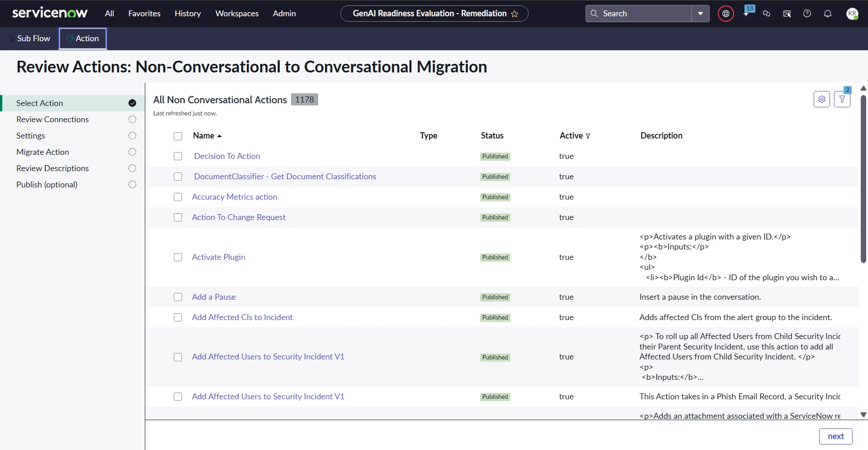
Task: Open the All menu
Action: click(110, 14)
